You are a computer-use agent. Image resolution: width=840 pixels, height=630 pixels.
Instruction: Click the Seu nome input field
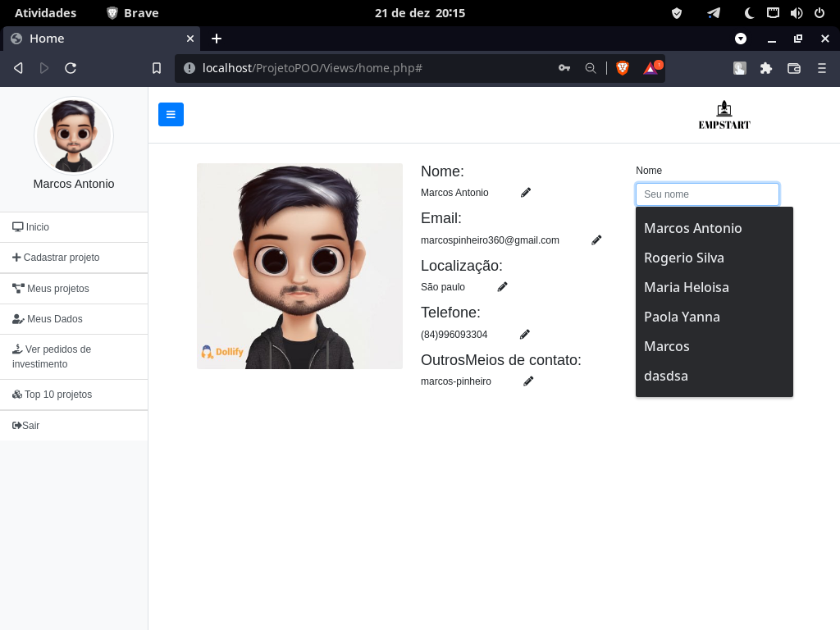707,194
